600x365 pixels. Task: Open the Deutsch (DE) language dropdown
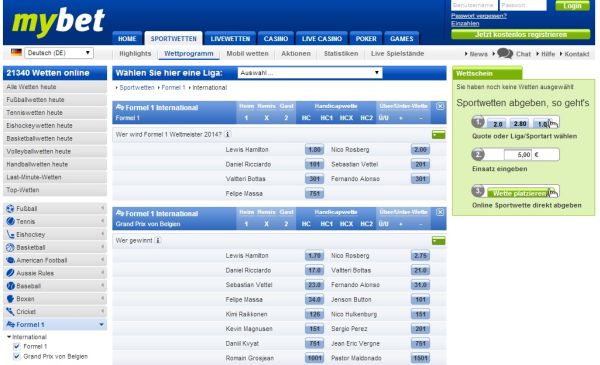(x=59, y=52)
